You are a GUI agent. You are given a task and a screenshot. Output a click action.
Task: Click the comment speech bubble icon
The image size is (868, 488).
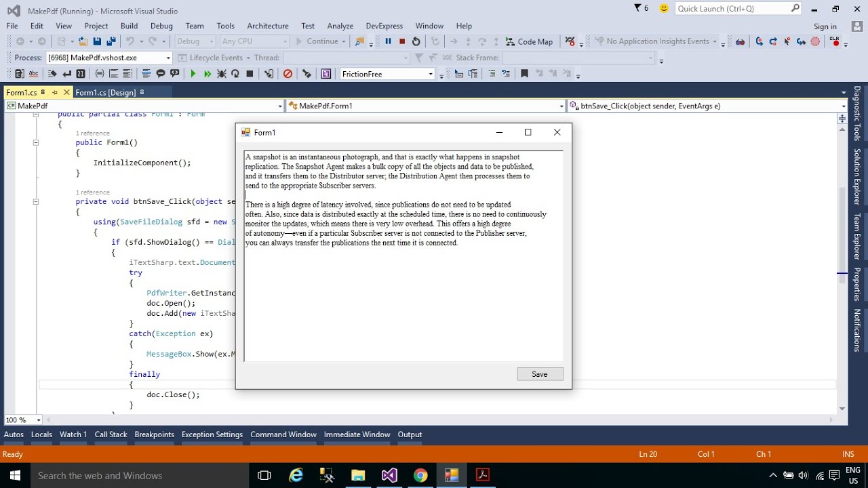161,74
